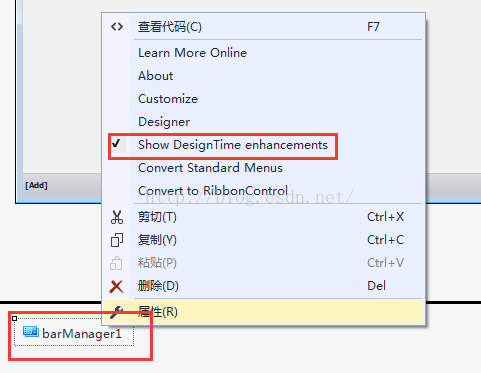Screen dimensions: 481x373
Task: Select Show DesignTime enhancements menu entry
Action: (233, 145)
